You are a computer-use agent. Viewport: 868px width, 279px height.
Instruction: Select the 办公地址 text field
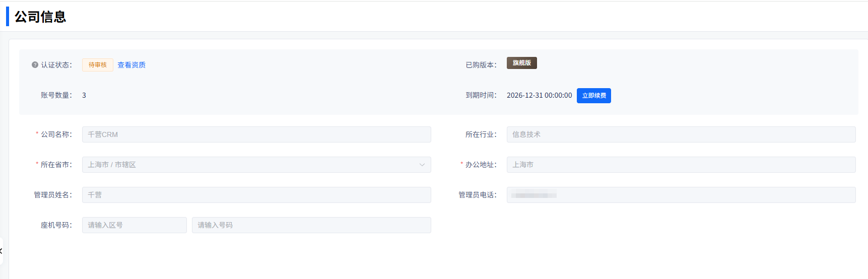(681, 165)
